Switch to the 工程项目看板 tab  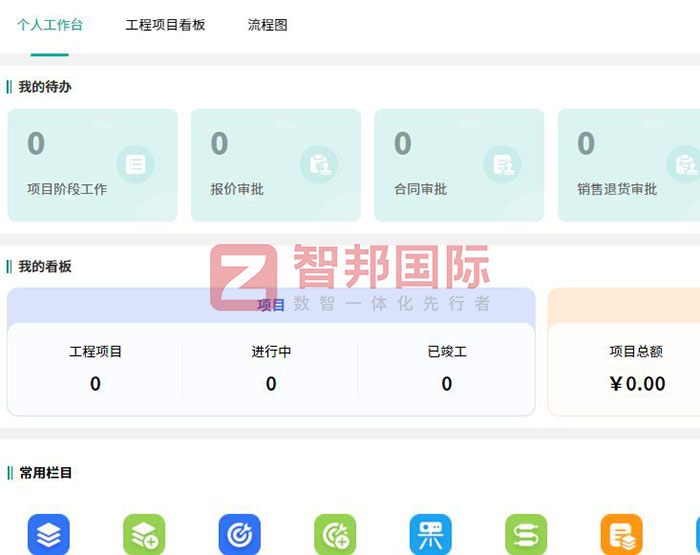click(165, 25)
